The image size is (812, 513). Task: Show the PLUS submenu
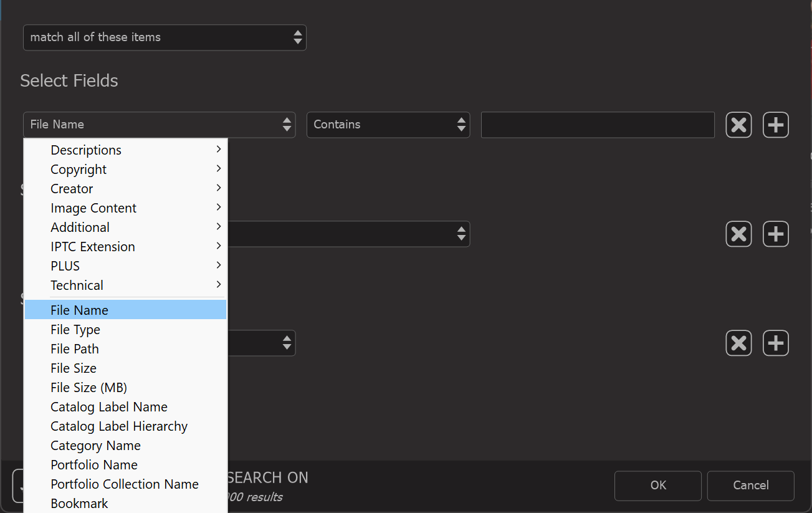click(125, 266)
